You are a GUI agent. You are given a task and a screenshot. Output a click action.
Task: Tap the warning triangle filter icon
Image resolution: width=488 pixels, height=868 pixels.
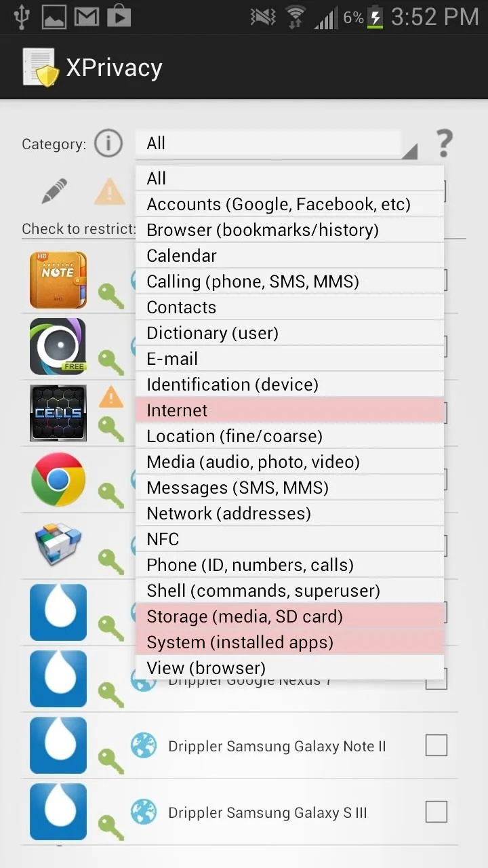click(x=109, y=191)
